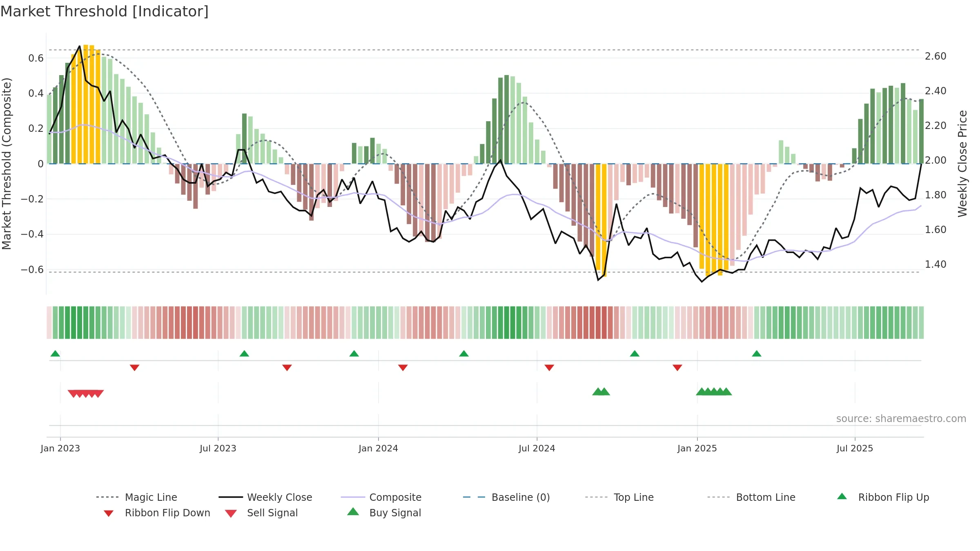Click the Market Threshold (Composite) axis title
Image resolution: width=980 pixels, height=551 pixels.
(x=7, y=163)
